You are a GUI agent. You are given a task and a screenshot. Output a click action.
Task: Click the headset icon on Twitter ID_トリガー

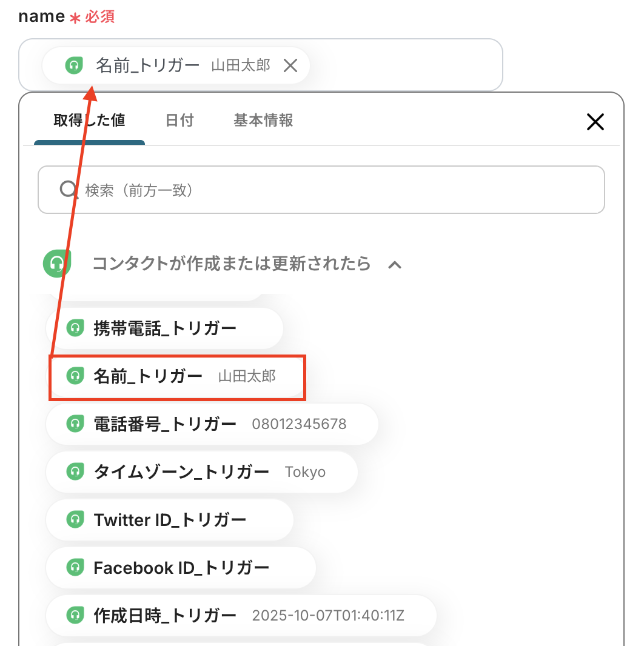pos(75,519)
